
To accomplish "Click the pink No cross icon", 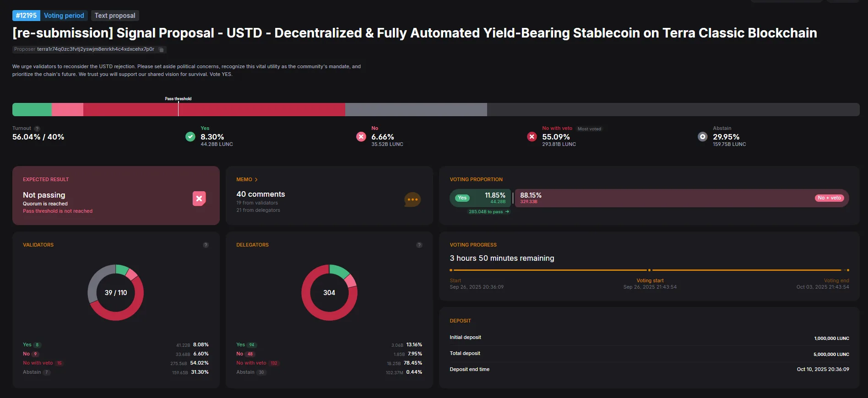I will [x=361, y=137].
